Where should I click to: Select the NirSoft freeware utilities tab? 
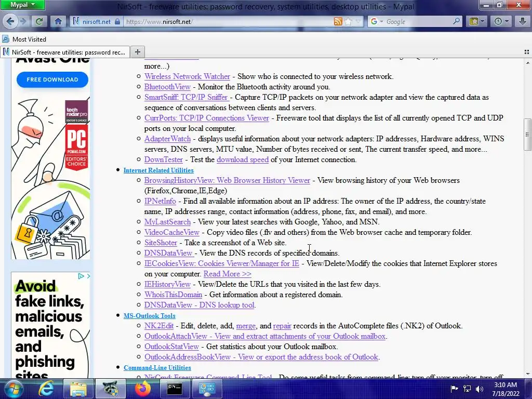coord(64,52)
